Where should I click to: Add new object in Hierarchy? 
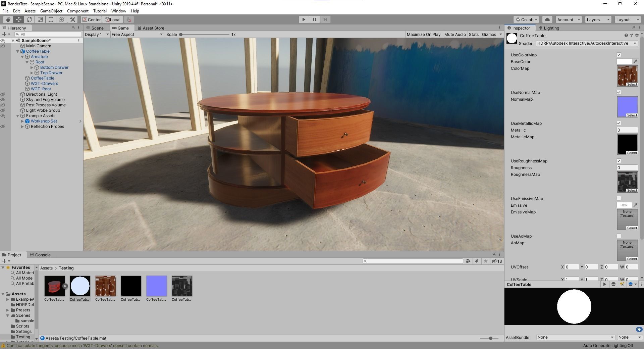coord(6,34)
